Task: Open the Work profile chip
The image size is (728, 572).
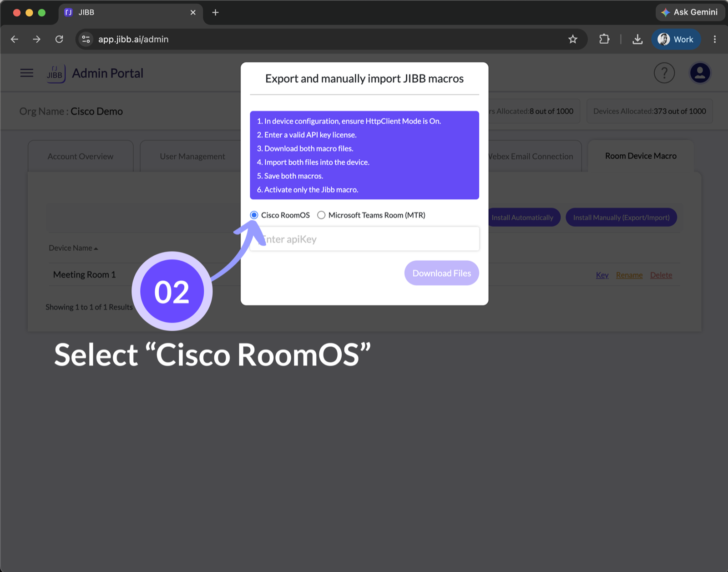Action: point(676,39)
